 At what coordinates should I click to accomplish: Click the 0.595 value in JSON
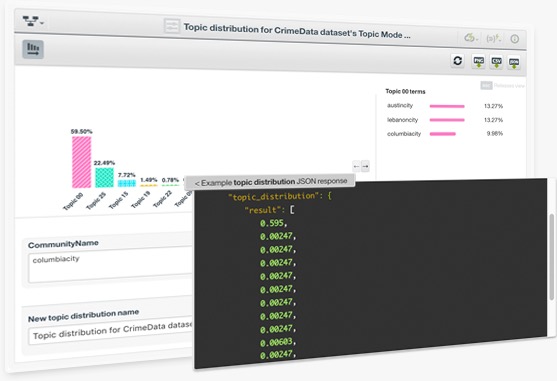point(272,223)
